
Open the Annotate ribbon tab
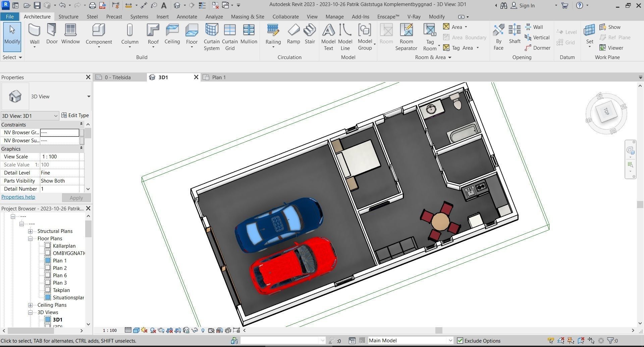tap(187, 16)
